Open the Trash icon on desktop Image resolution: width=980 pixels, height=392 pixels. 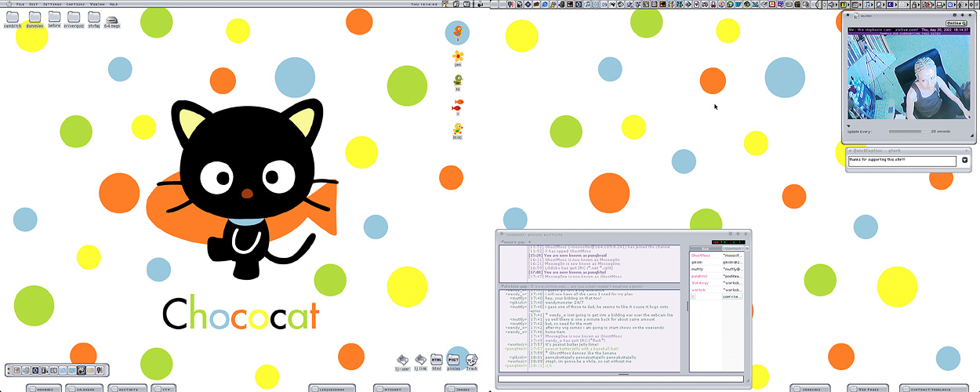[471, 359]
